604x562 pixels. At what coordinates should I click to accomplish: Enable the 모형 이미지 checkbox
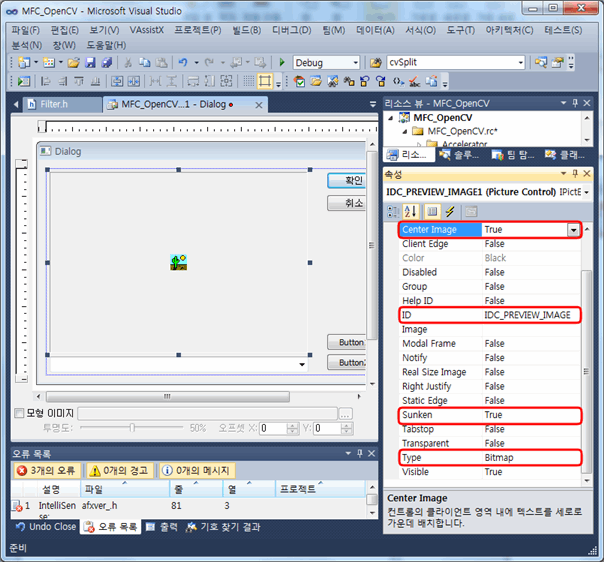coord(20,413)
